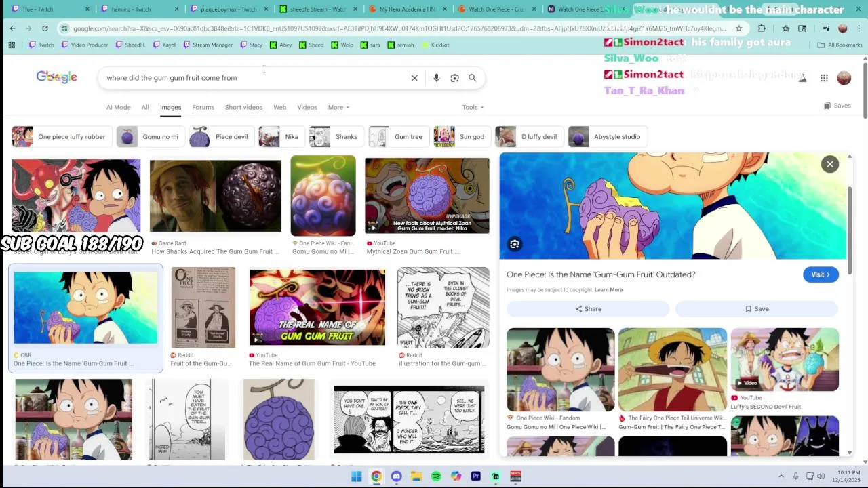Clear the search query with the X icon
Screen dimensions: 868x488
click(x=414, y=78)
